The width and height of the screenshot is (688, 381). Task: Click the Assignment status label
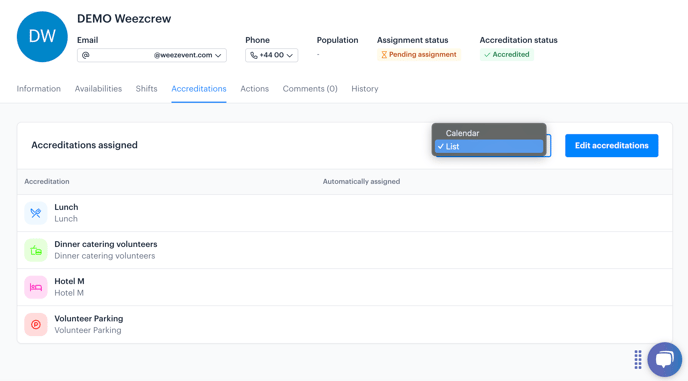pyautogui.click(x=412, y=40)
